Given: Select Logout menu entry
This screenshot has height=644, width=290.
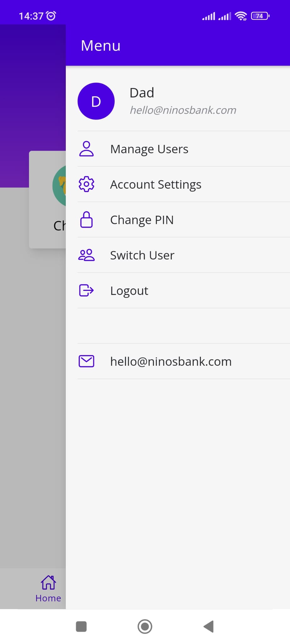Looking at the screenshot, I should [184, 290].
